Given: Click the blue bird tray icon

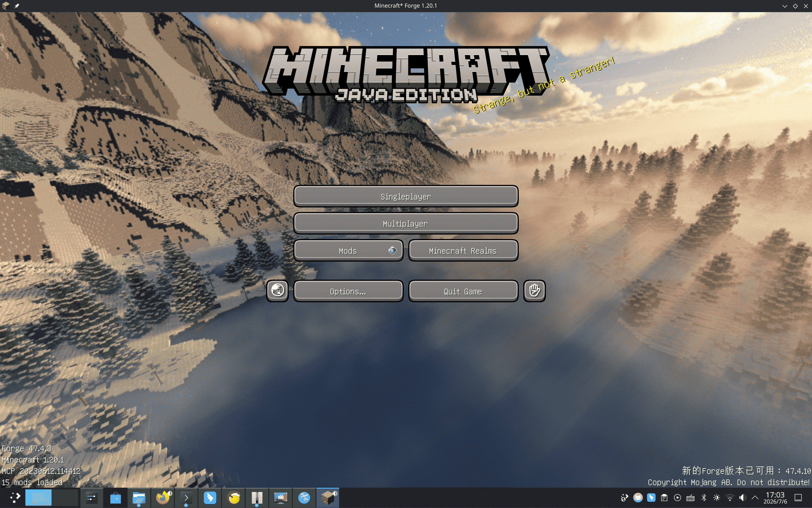Looking at the screenshot, I should tap(651, 498).
